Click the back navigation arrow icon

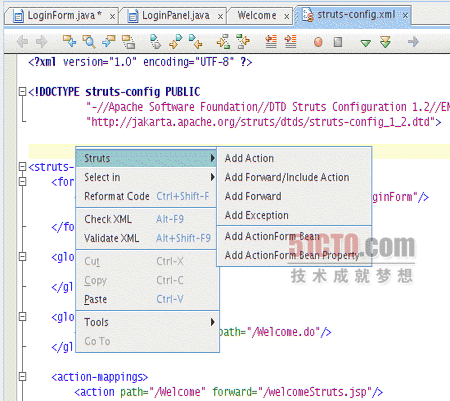(22, 42)
